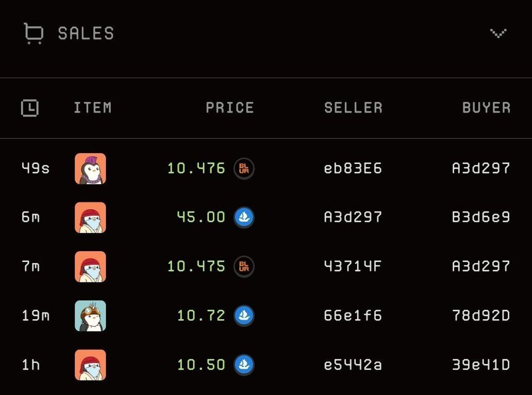Select the ITEM column header
This screenshot has height=395, width=532.
tap(93, 108)
